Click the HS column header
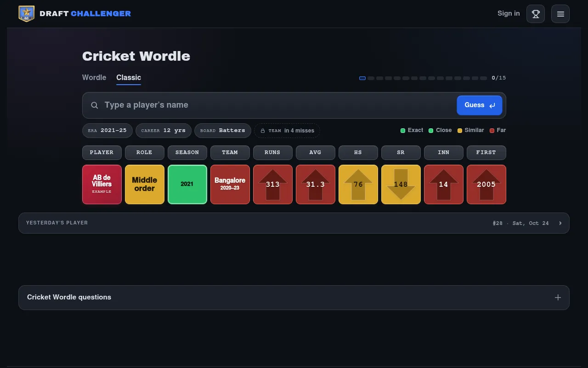588x368 pixels. coord(358,153)
